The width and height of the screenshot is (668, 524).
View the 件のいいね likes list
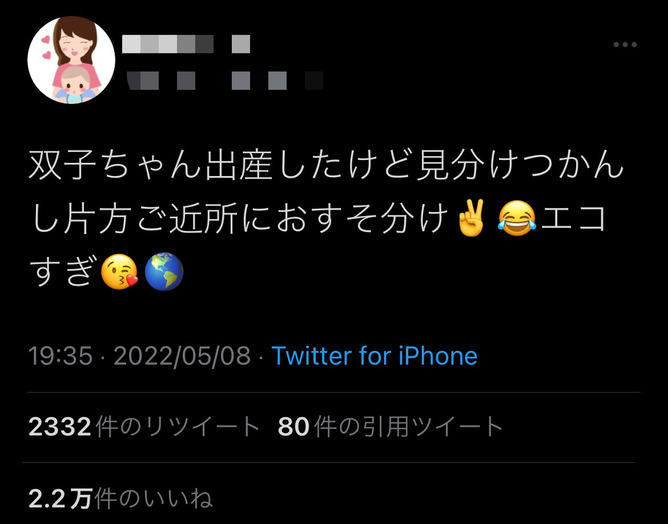(154, 498)
